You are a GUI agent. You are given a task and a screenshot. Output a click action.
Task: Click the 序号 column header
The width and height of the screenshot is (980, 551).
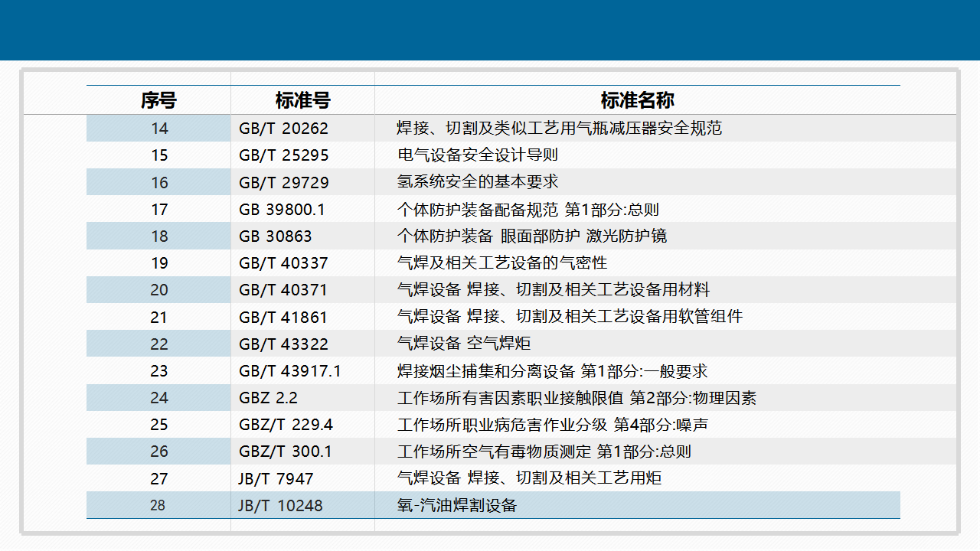pyautogui.click(x=158, y=100)
